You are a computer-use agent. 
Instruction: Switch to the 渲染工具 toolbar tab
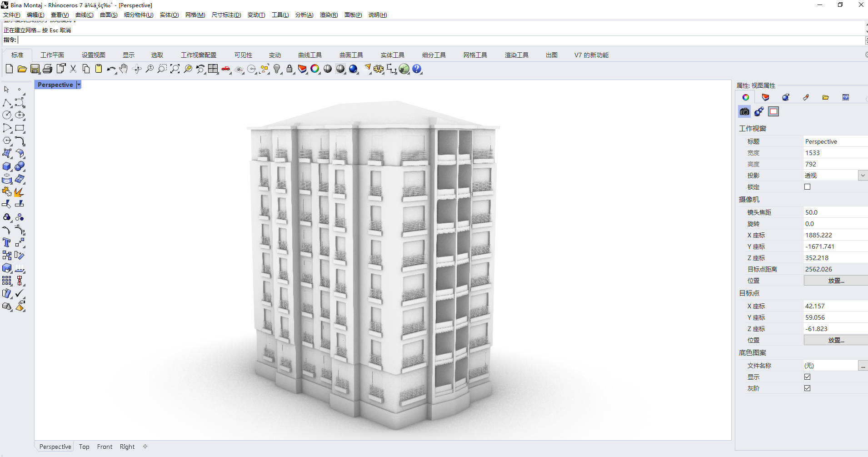pyautogui.click(x=517, y=55)
